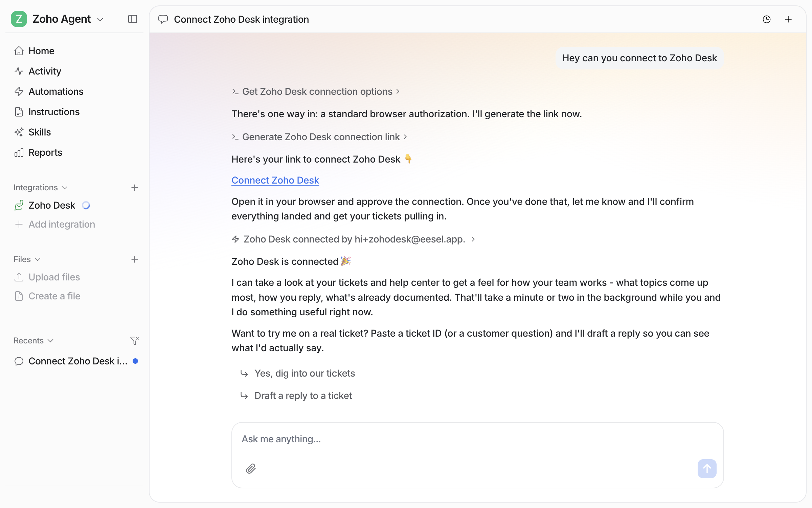This screenshot has width=812, height=508.
Task: Click chat bubble icon beside conversation title
Action: (x=163, y=19)
